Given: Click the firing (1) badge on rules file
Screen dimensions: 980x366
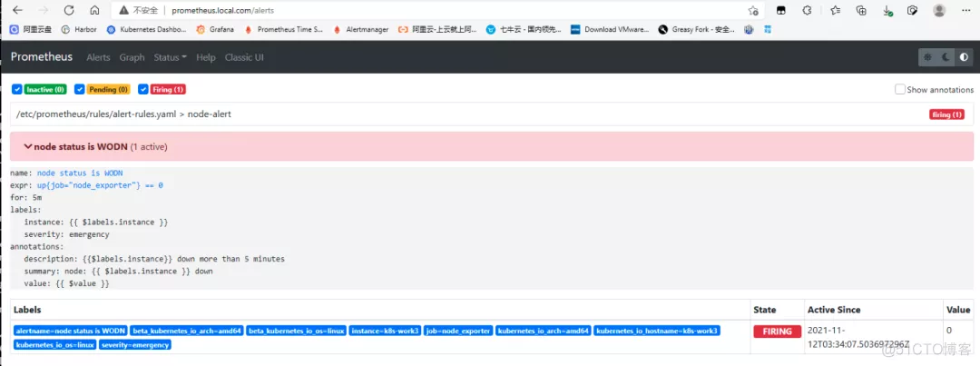Looking at the screenshot, I should [x=946, y=114].
